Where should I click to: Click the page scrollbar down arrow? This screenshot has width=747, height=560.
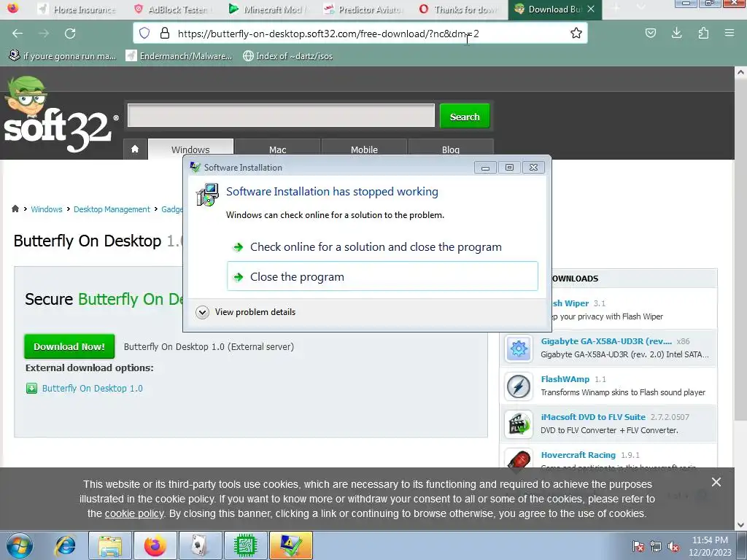740,524
